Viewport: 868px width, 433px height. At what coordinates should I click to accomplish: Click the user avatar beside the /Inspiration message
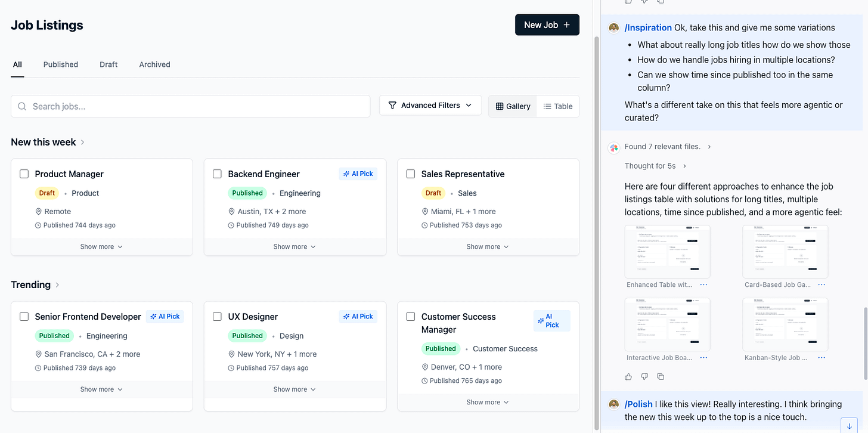[613, 28]
